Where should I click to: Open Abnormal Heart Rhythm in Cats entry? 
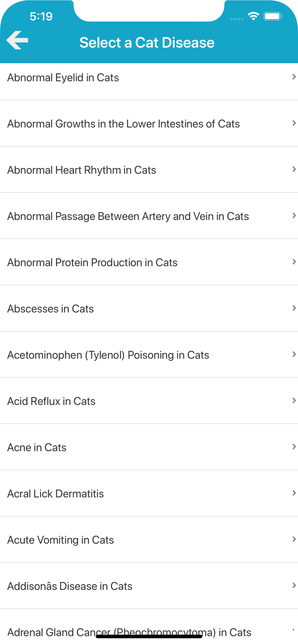click(82, 170)
